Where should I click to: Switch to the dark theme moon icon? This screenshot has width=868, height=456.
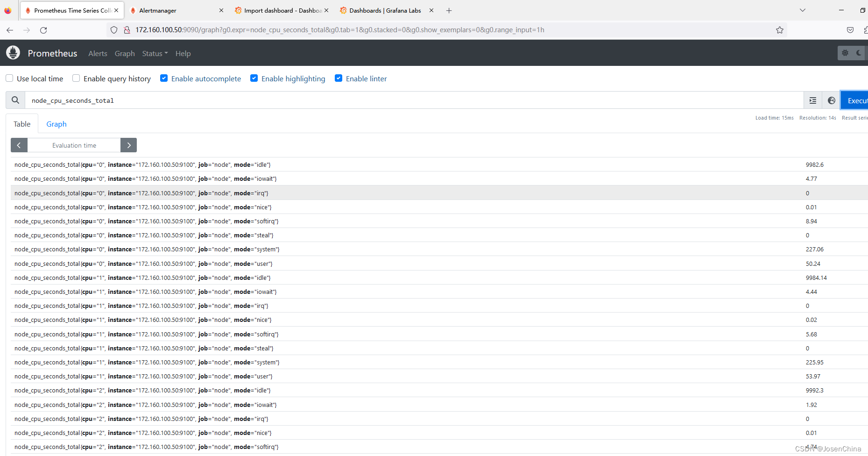tap(859, 53)
